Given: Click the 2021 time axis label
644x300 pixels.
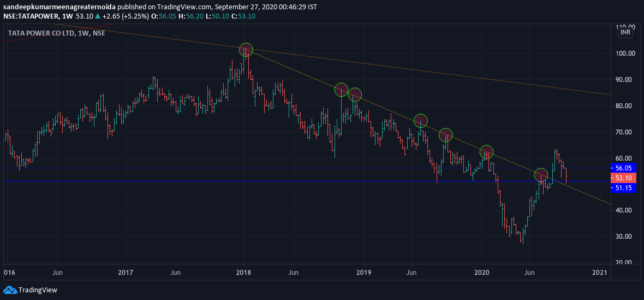Looking at the screenshot, I should point(600,273).
